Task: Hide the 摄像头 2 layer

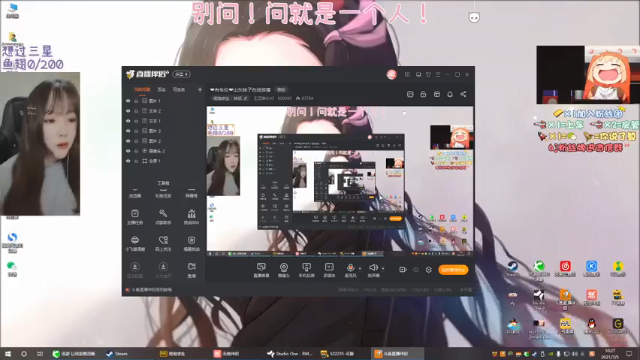Action: [128, 151]
